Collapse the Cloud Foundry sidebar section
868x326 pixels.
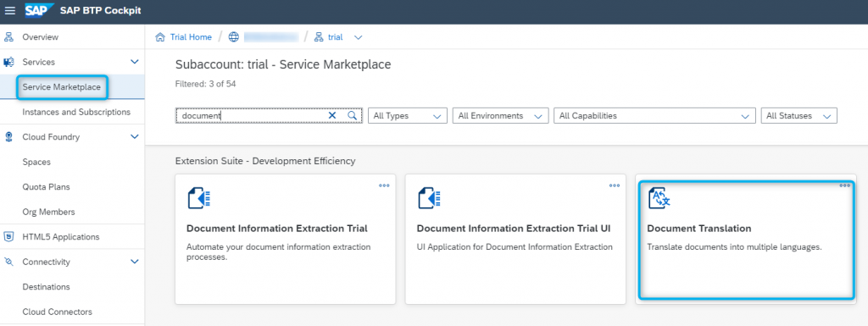click(x=134, y=137)
